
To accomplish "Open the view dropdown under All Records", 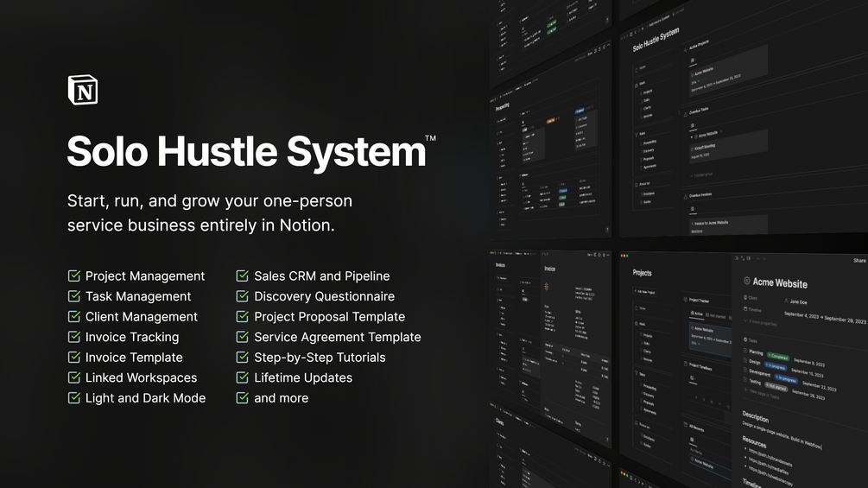I will [x=693, y=440].
